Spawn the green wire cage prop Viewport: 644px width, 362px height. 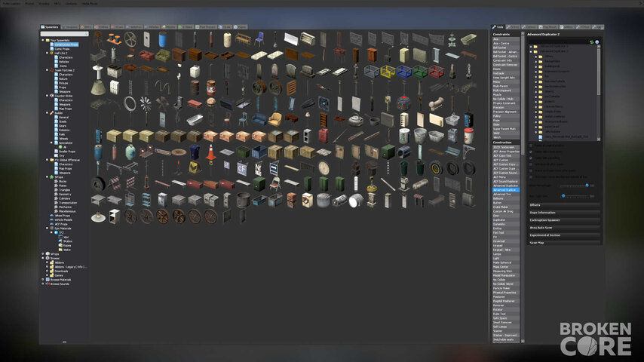point(420,72)
